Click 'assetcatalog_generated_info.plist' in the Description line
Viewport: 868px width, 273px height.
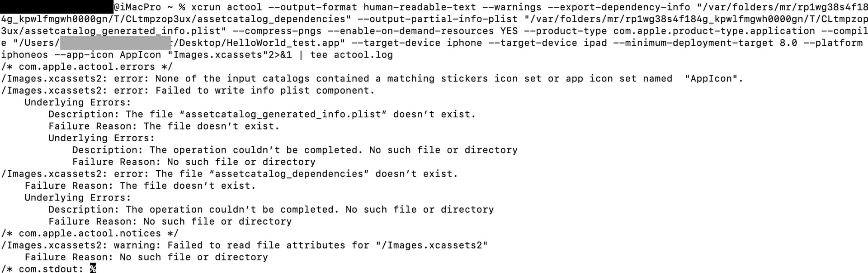(283, 114)
